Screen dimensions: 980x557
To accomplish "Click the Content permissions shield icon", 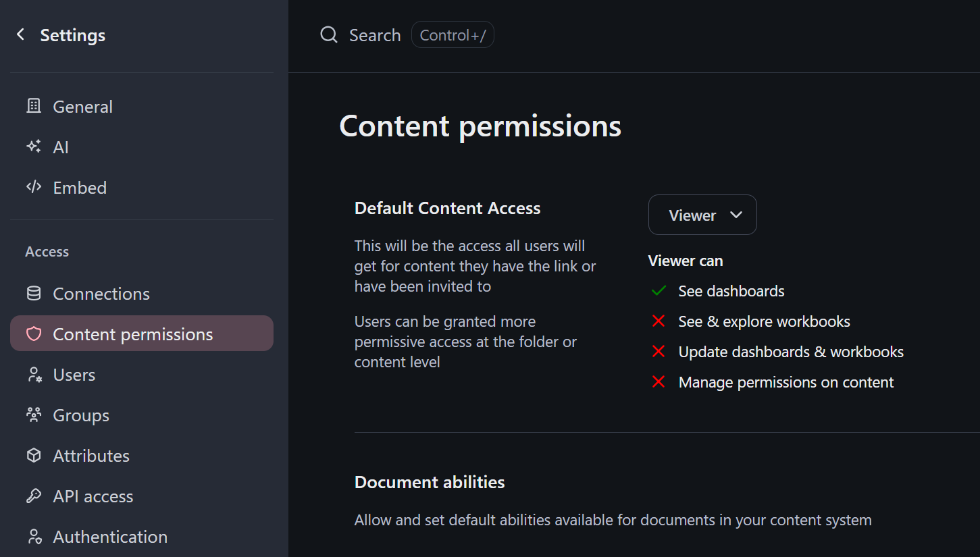I will pyautogui.click(x=33, y=334).
